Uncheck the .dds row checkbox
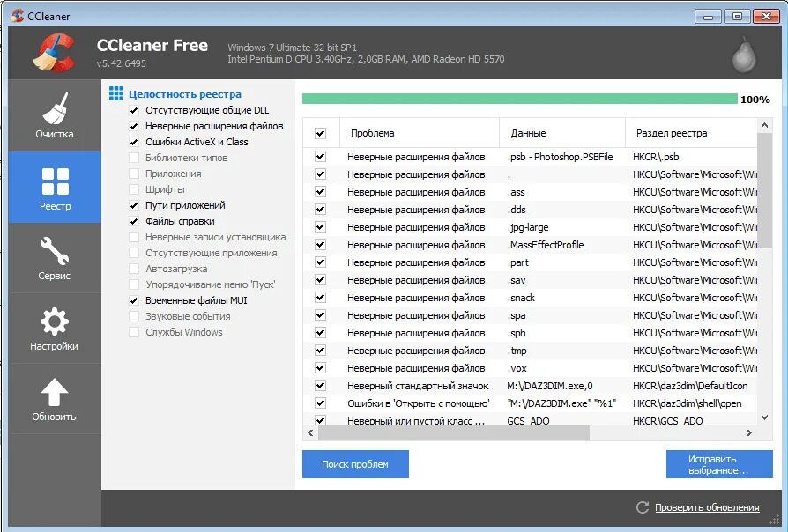The image size is (788, 532). [x=320, y=210]
